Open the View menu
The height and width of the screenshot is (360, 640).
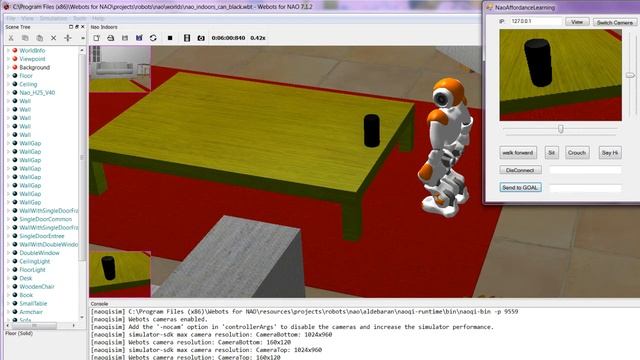(27, 18)
